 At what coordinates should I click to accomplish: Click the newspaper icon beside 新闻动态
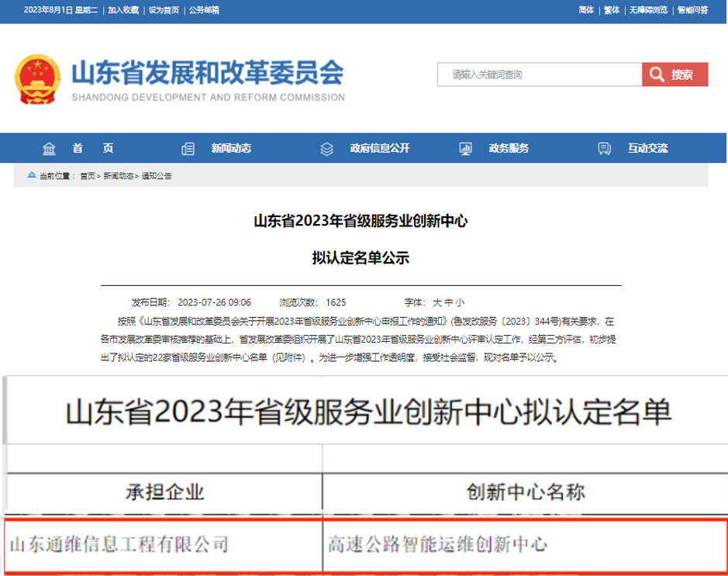coord(188,149)
